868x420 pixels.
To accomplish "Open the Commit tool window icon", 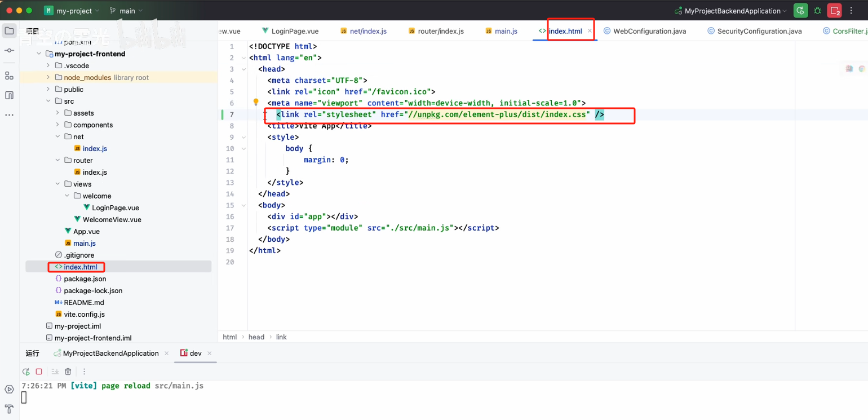I will coord(9,51).
